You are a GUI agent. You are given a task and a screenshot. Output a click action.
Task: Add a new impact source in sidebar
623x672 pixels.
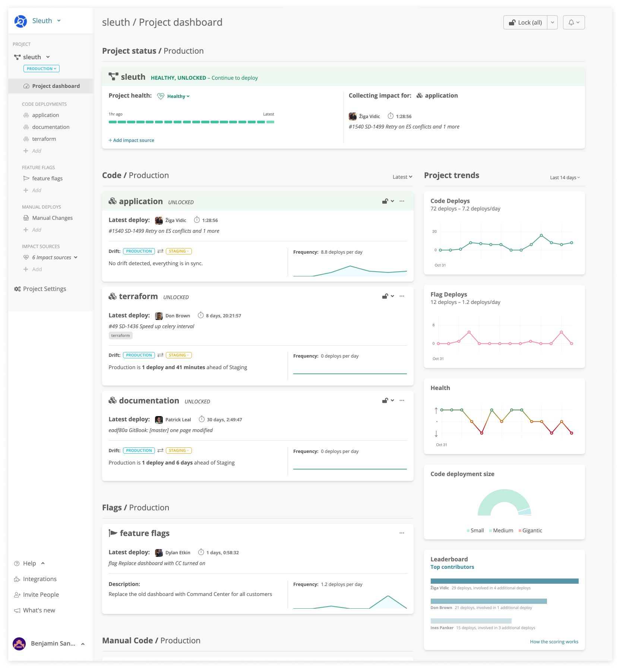(x=32, y=269)
